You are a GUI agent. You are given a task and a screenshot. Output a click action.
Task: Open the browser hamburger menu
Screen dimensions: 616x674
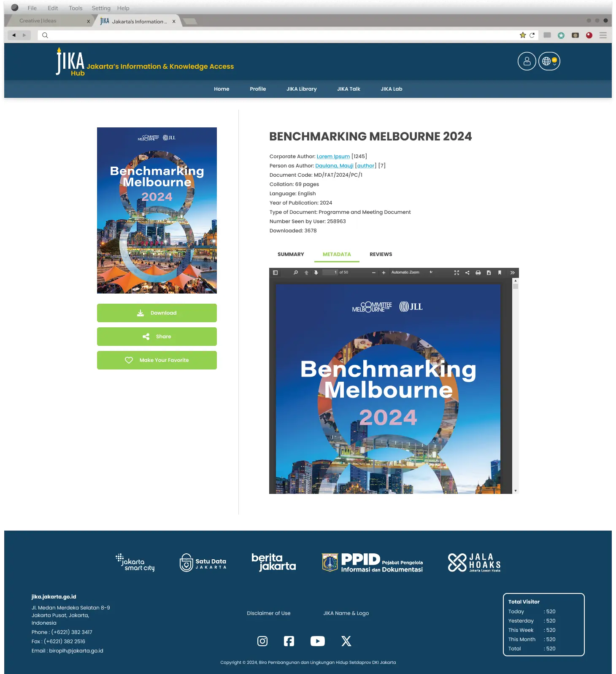coord(603,35)
